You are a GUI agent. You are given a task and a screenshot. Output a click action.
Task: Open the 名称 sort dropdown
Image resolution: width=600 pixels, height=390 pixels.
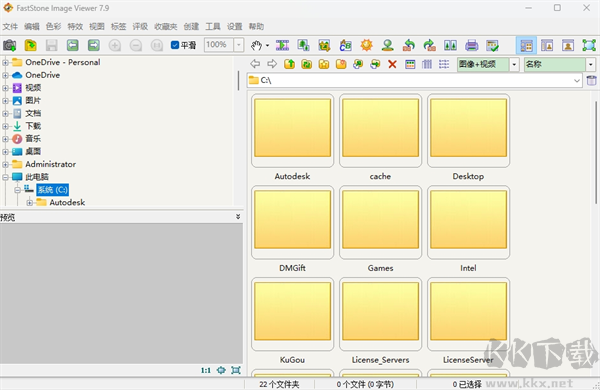591,64
